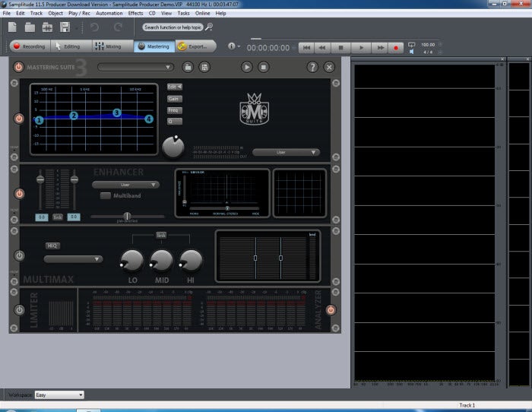Open the File menu
Screen dimensions: 532x412
[x=6, y=13]
